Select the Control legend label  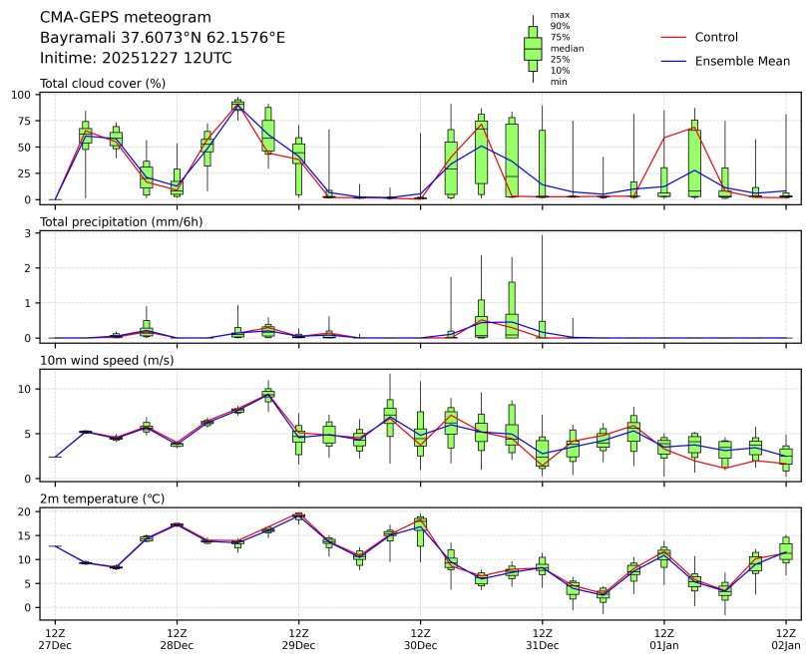click(716, 37)
